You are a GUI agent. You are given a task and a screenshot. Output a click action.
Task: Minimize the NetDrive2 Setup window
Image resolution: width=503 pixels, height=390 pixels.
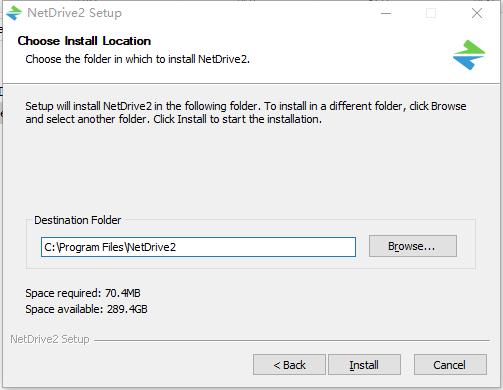[x=386, y=13]
